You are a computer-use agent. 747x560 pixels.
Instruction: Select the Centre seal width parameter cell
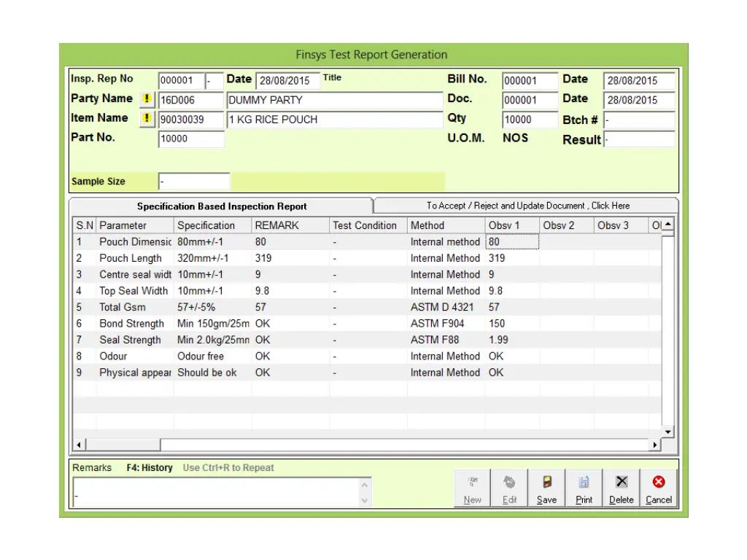[x=135, y=275]
